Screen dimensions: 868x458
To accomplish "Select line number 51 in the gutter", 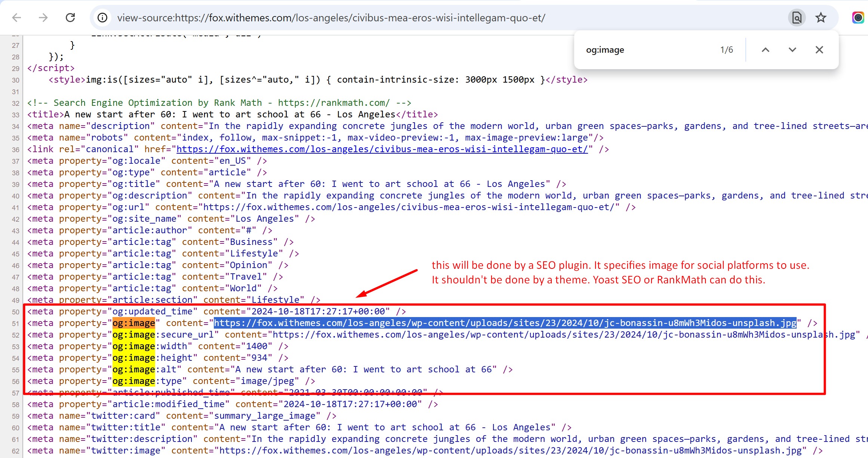I will click(x=15, y=323).
